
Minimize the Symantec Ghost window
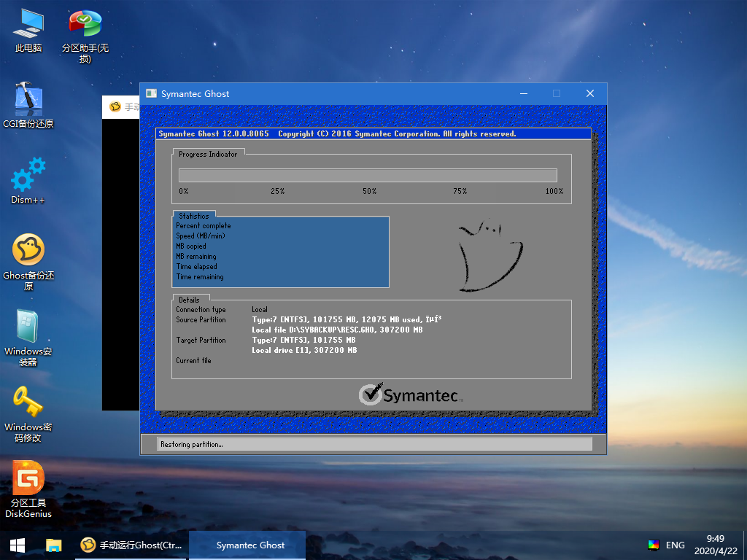click(524, 93)
